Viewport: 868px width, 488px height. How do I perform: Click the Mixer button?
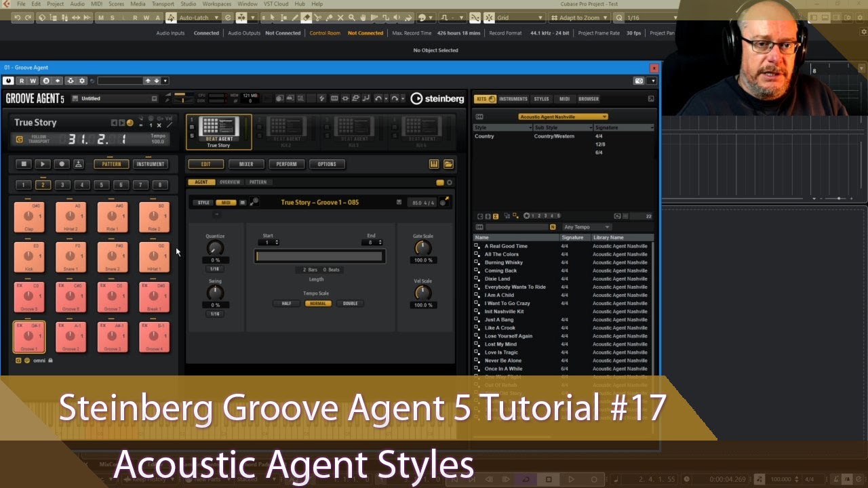click(246, 164)
